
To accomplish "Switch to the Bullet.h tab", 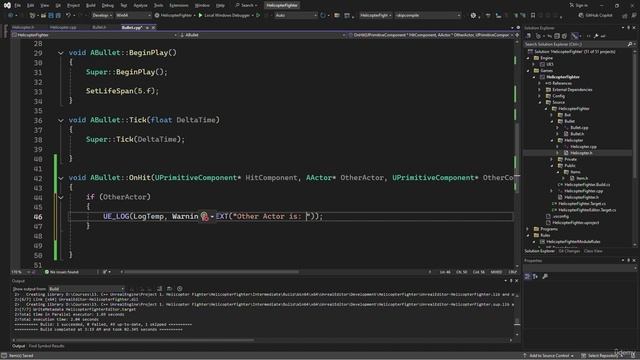I will pyautogui.click(x=99, y=27).
